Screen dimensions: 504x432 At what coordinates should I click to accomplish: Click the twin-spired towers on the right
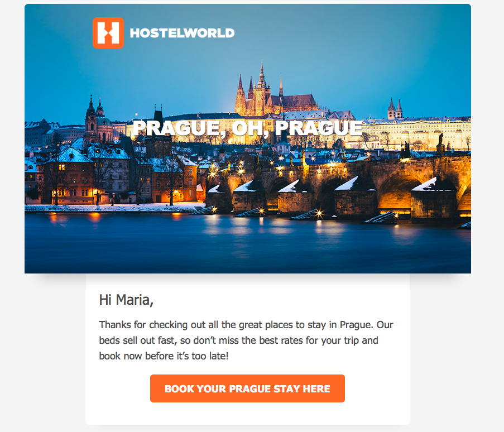click(x=395, y=109)
